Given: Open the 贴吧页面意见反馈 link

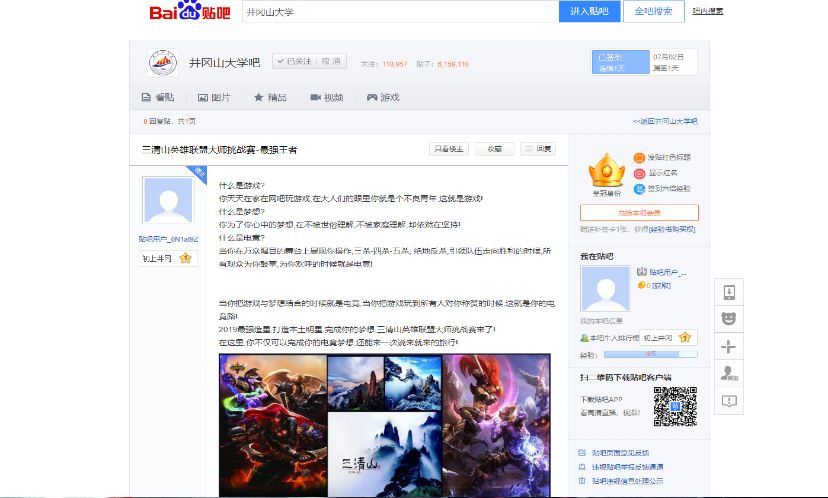Looking at the screenshot, I should (x=620, y=453).
